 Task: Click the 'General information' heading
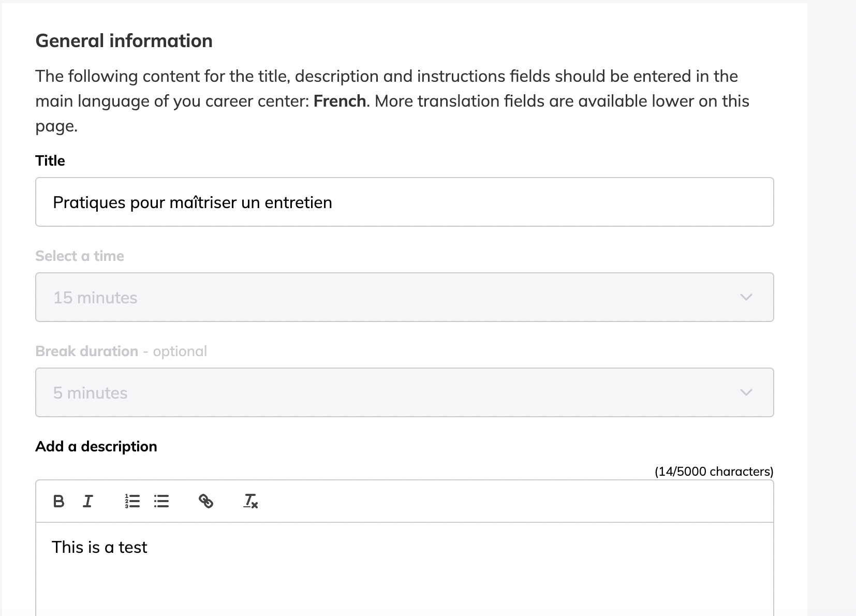click(x=124, y=41)
